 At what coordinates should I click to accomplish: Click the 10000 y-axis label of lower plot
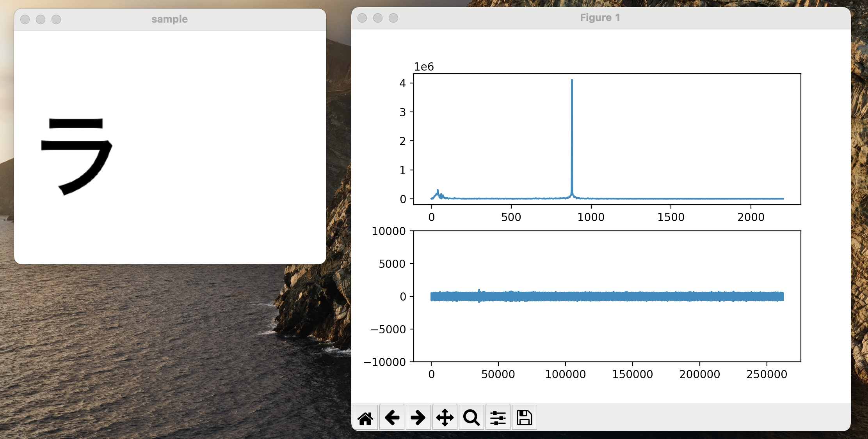tap(389, 231)
